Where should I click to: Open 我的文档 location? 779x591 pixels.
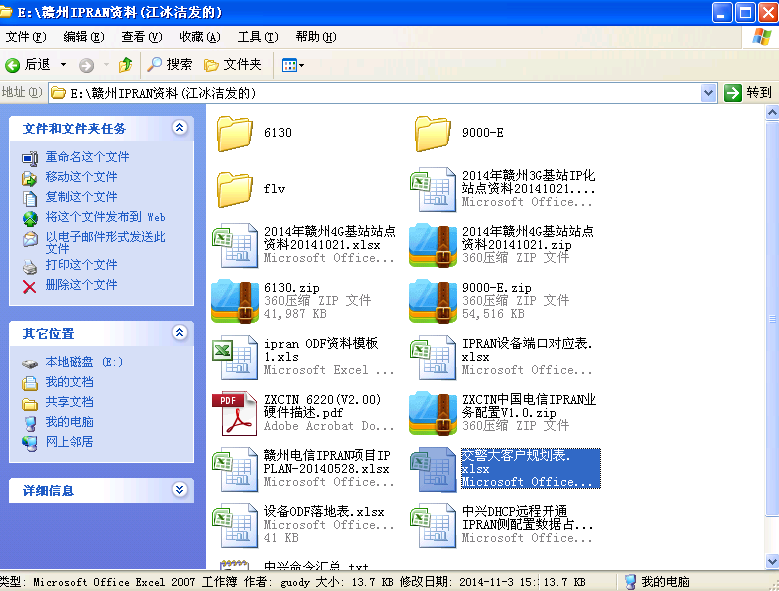70,382
